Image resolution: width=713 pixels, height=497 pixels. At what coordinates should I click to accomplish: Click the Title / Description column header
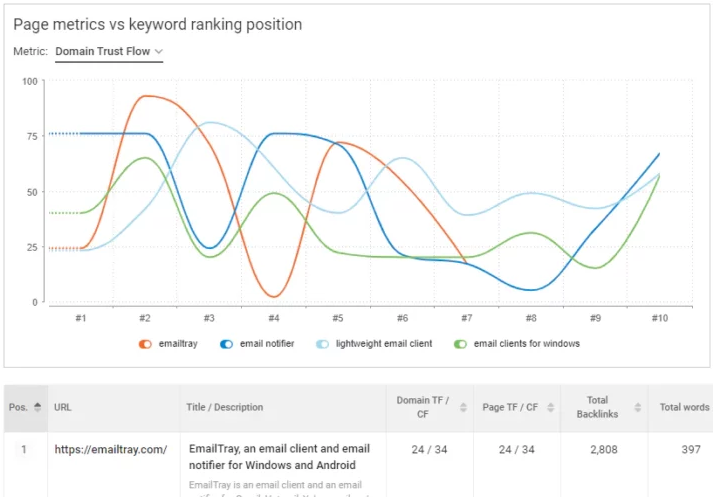pos(225,407)
